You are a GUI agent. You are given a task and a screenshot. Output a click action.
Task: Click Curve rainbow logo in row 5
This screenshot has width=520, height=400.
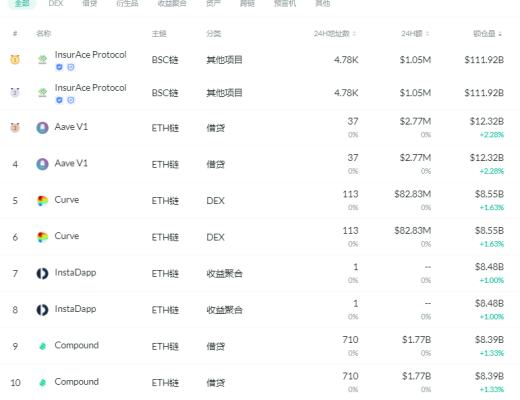tap(42, 201)
